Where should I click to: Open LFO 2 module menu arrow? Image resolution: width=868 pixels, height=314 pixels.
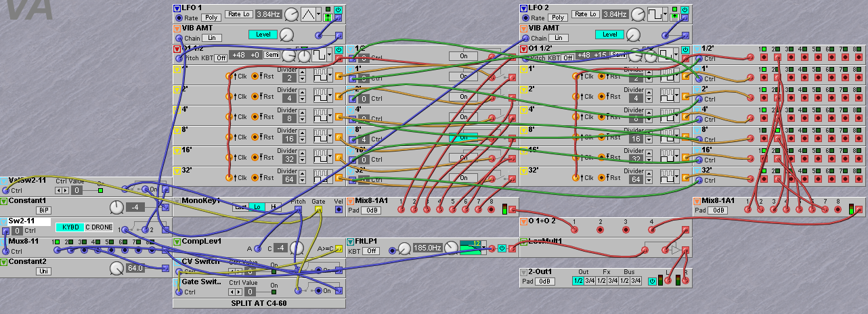[x=523, y=8]
